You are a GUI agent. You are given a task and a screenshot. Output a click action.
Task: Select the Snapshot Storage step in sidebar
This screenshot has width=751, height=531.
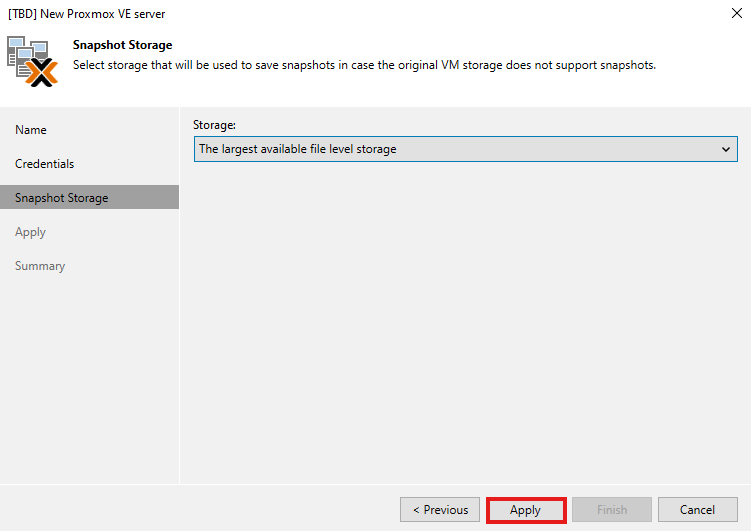pos(62,198)
